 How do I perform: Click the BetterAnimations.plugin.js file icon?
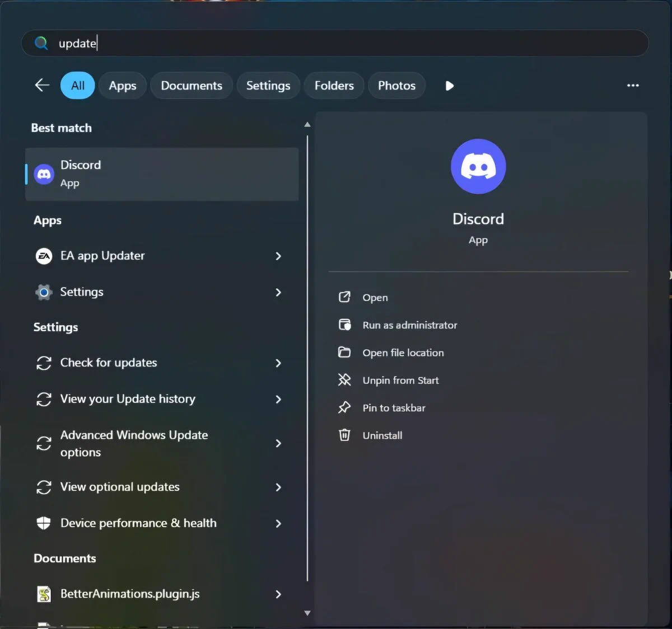[x=44, y=594]
